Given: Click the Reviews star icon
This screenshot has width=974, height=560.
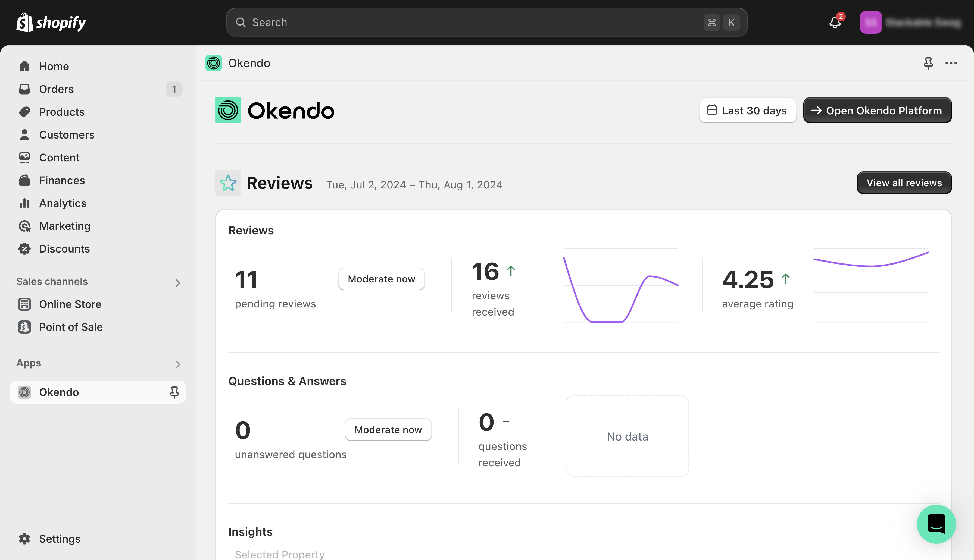Looking at the screenshot, I should pos(228,183).
